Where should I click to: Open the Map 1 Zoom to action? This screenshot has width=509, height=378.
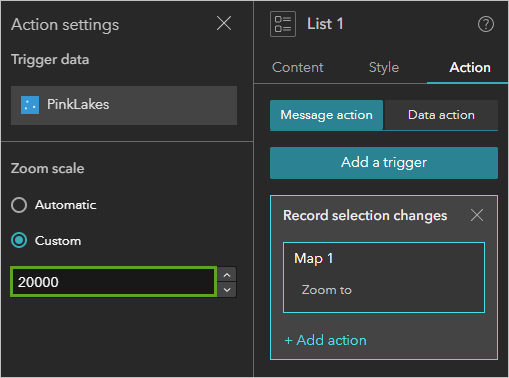384,277
